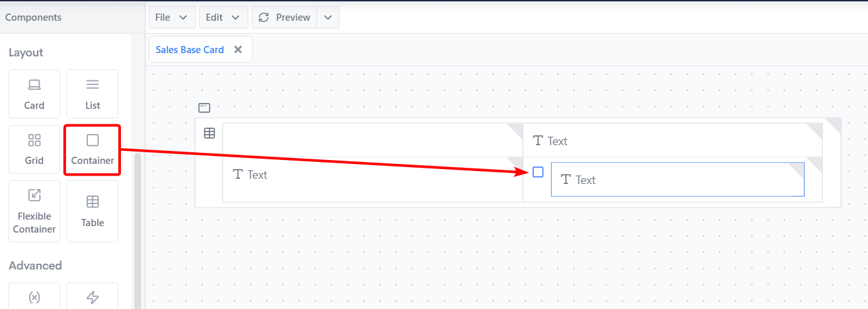Click the lightning bolt component under Advanced
The width and height of the screenshot is (868, 309).
point(92,297)
